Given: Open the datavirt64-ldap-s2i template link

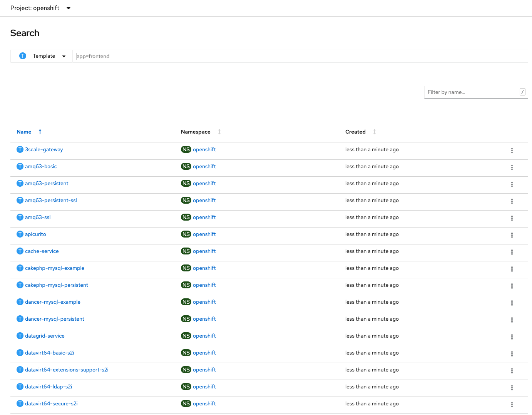Looking at the screenshot, I should point(49,387).
